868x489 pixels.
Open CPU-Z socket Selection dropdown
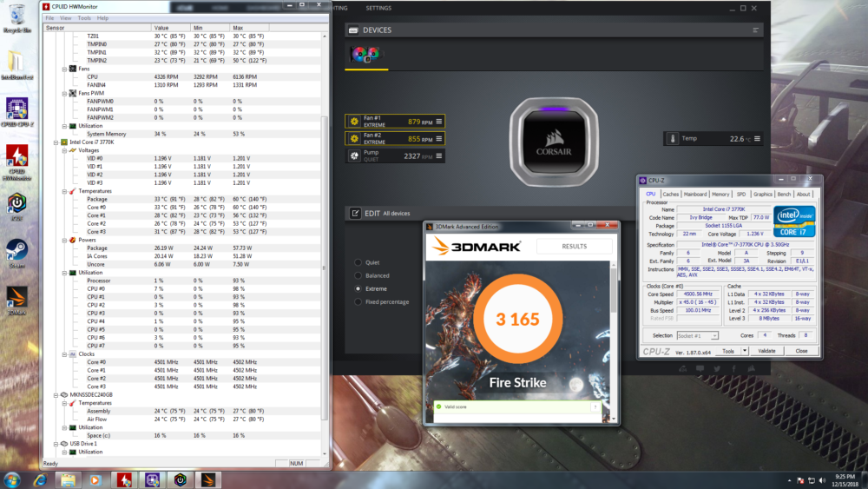click(x=714, y=335)
